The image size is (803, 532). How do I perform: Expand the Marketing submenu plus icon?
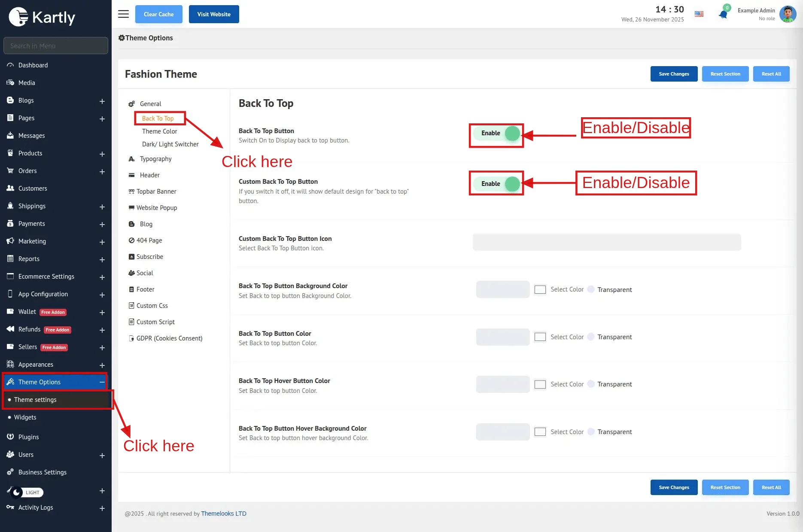102,242
